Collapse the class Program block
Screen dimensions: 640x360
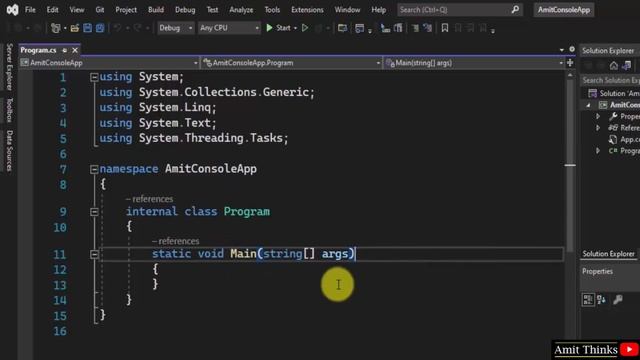pyautogui.click(x=94, y=212)
